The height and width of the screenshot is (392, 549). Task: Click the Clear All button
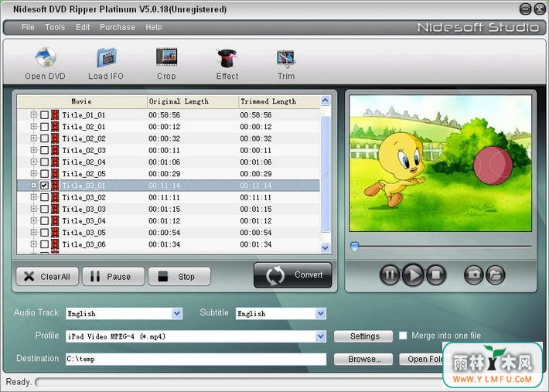pos(47,277)
